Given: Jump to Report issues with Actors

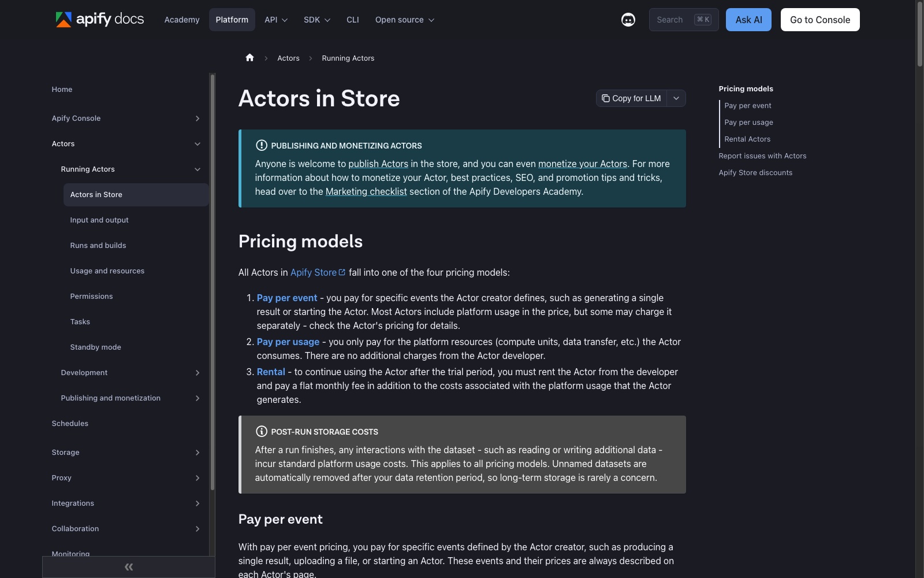Looking at the screenshot, I should 762,156.
